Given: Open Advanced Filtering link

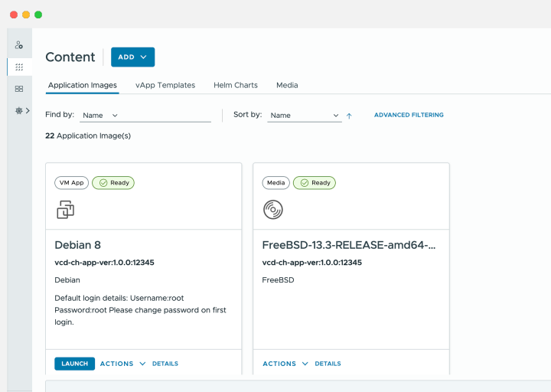Looking at the screenshot, I should pos(409,115).
